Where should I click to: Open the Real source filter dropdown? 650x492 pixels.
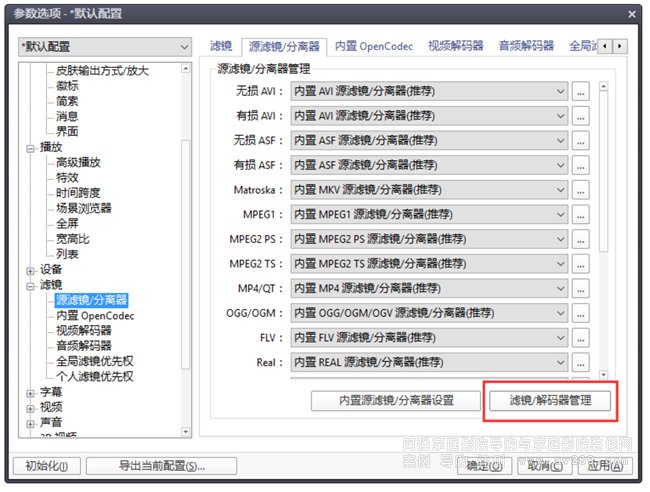click(430, 362)
